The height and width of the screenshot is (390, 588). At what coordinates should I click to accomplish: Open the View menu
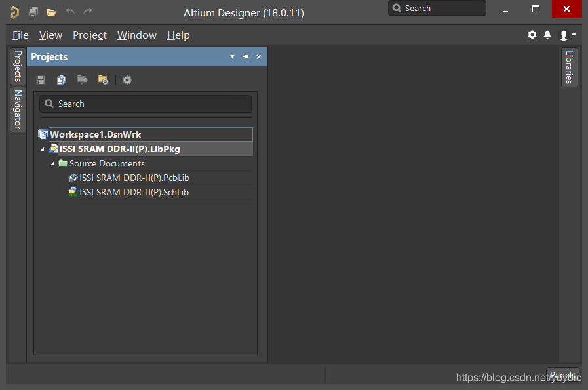(x=50, y=35)
